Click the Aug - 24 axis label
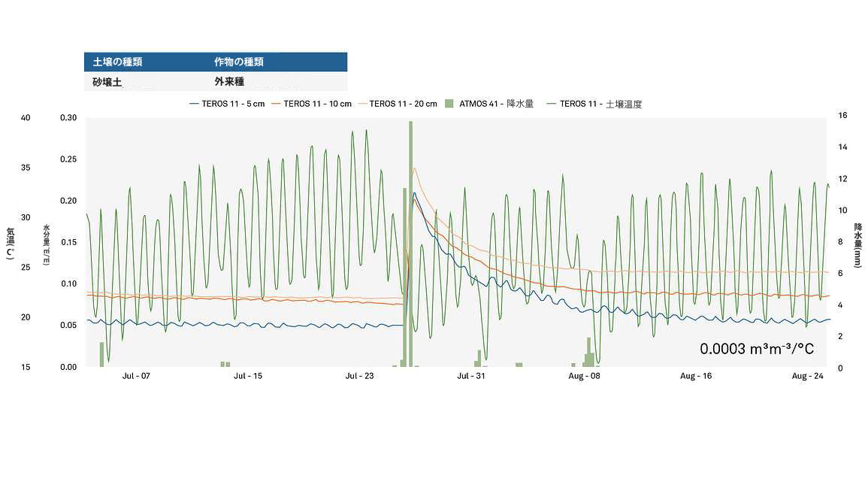The width and height of the screenshot is (868, 488). [x=808, y=375]
